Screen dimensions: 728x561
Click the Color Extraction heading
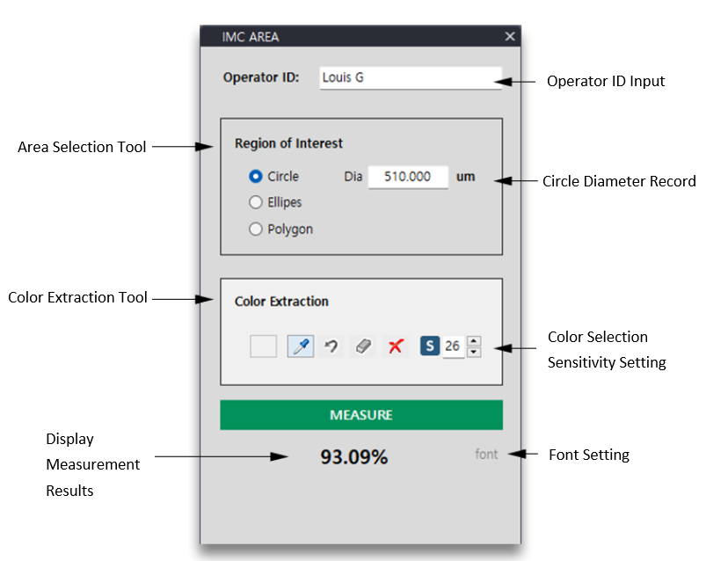click(281, 302)
